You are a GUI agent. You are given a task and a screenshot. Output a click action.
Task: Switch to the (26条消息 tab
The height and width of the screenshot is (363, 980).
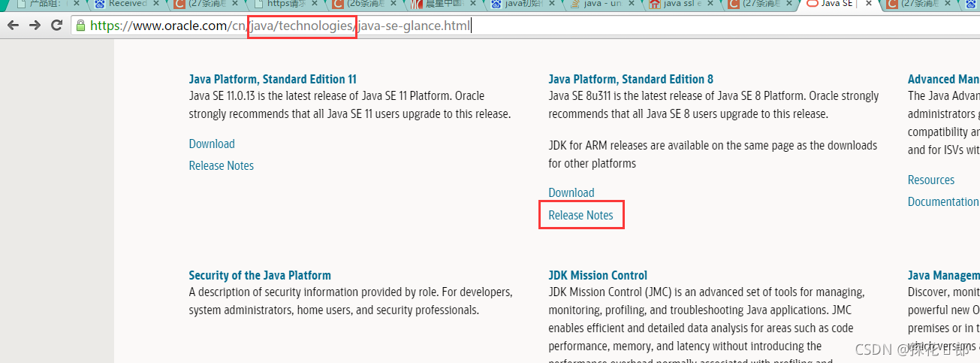click(365, 4)
